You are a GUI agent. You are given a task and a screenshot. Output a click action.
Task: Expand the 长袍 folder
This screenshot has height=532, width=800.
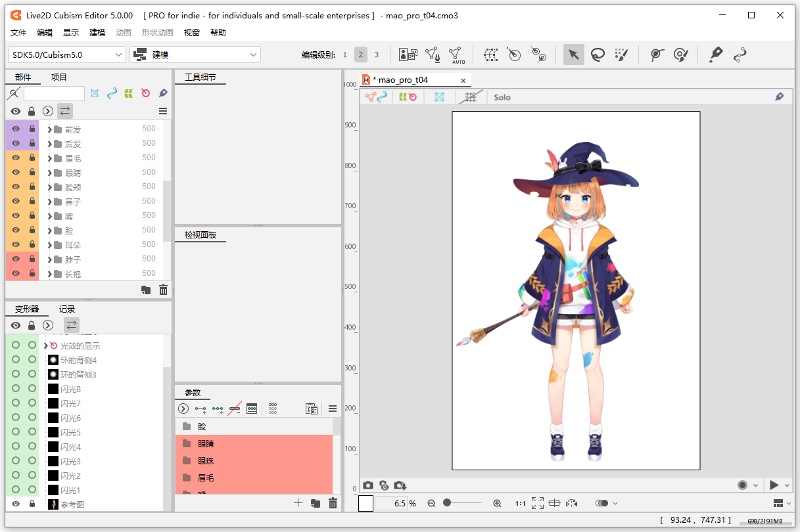(x=49, y=274)
